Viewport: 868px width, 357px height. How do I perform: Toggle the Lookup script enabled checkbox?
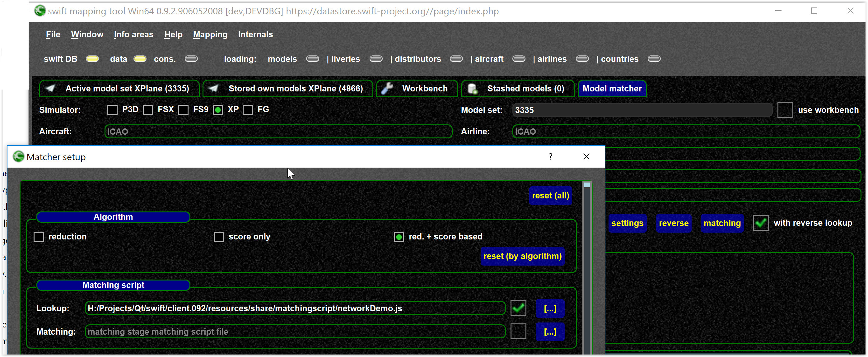click(x=518, y=308)
